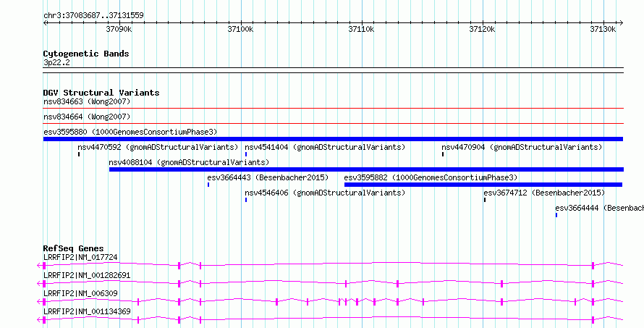Click the esv3664444 small blue marker
Screen dimensions: 644x328
coord(556,215)
